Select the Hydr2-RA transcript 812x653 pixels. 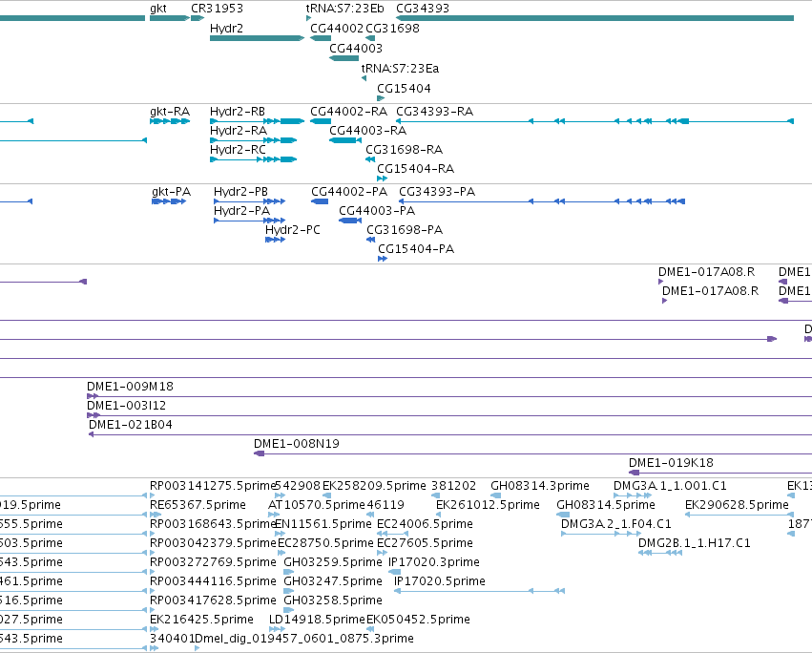pyautogui.click(x=253, y=140)
